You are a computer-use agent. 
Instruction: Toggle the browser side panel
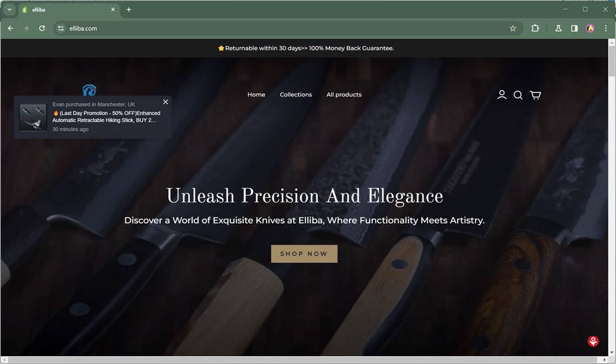click(574, 29)
